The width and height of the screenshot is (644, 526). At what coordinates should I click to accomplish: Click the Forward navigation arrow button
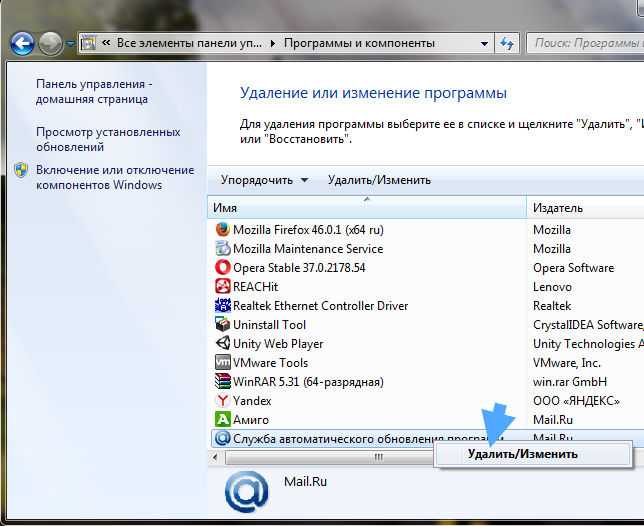pyautogui.click(x=50, y=44)
